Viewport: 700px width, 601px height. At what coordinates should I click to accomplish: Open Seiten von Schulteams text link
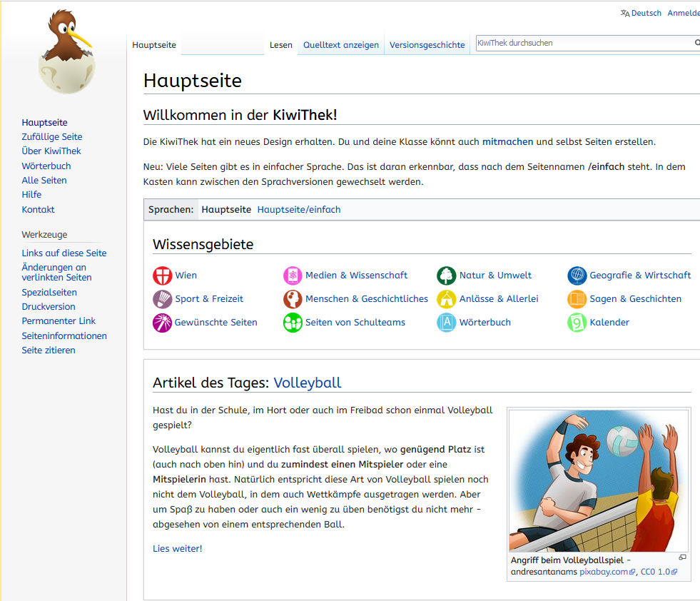click(355, 323)
